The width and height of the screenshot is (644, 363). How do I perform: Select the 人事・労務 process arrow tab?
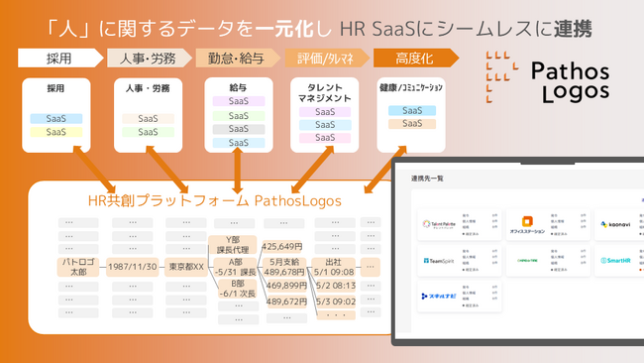[x=149, y=58]
